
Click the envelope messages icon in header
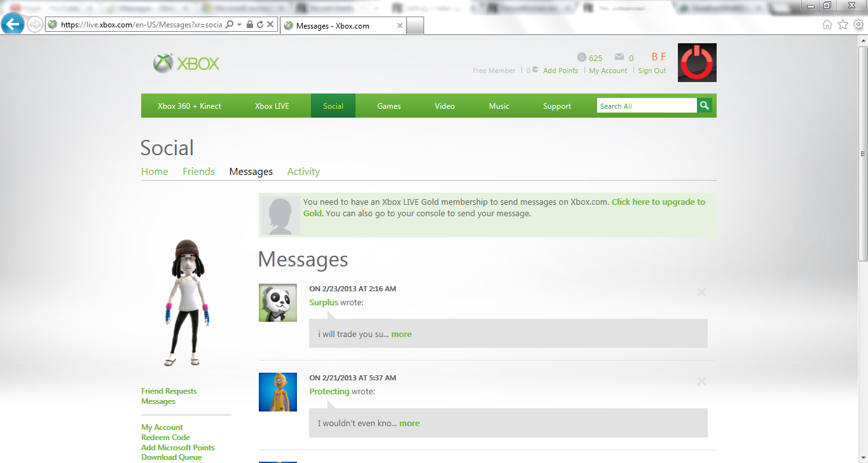(x=619, y=57)
